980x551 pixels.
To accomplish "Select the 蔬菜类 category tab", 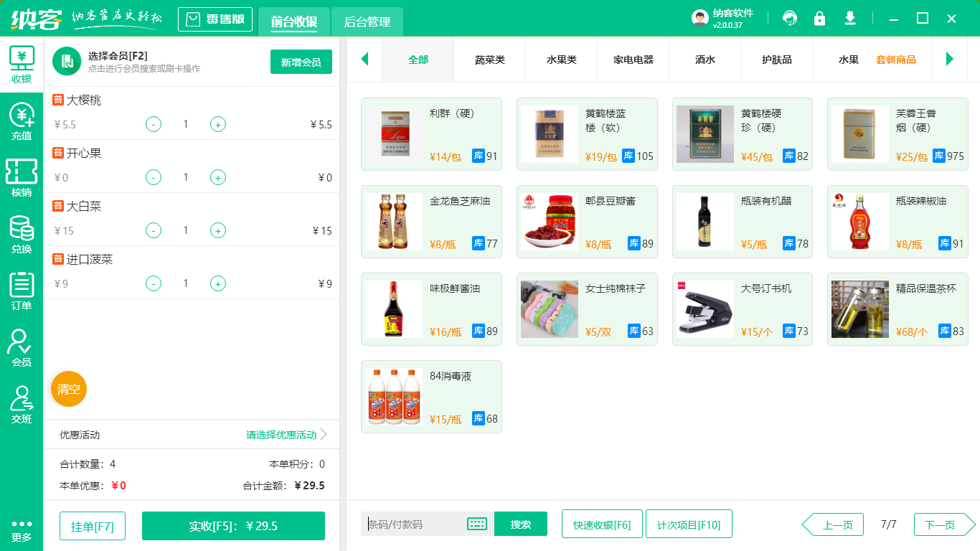I will (489, 60).
